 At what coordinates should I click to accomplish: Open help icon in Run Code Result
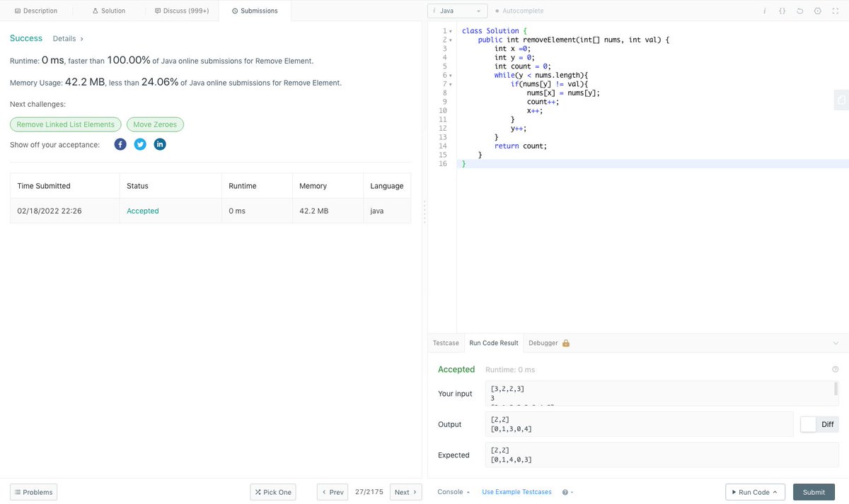tap(836, 369)
